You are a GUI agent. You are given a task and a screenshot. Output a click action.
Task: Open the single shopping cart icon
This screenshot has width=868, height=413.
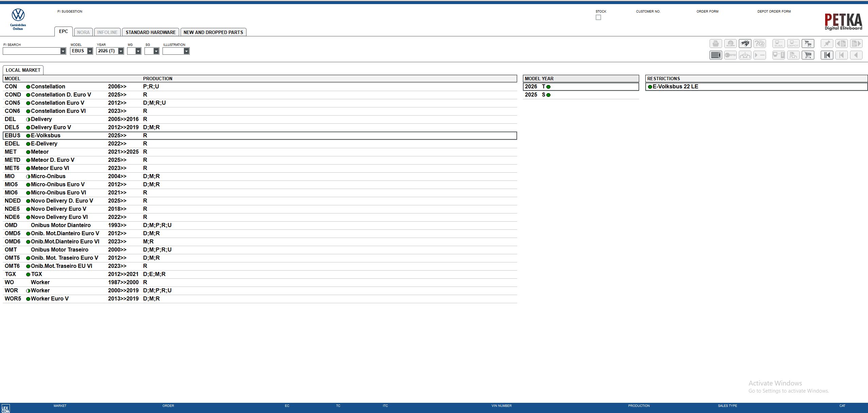click(808, 55)
